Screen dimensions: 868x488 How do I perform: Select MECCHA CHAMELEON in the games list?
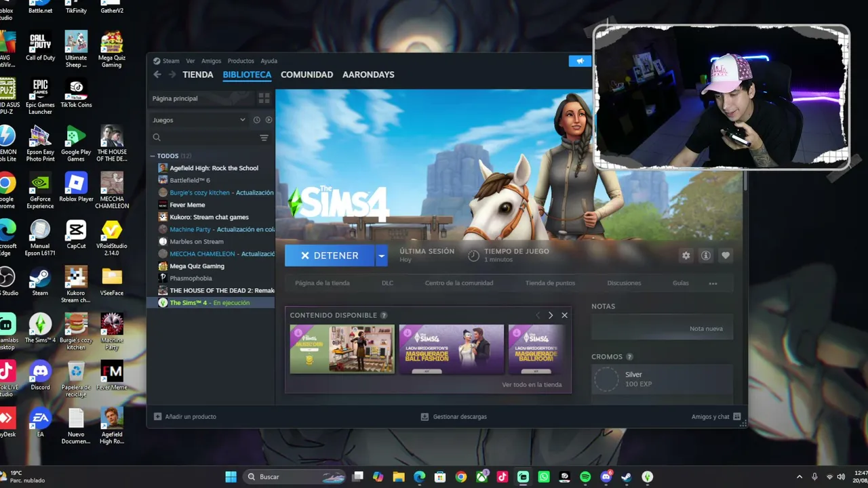(211, 253)
